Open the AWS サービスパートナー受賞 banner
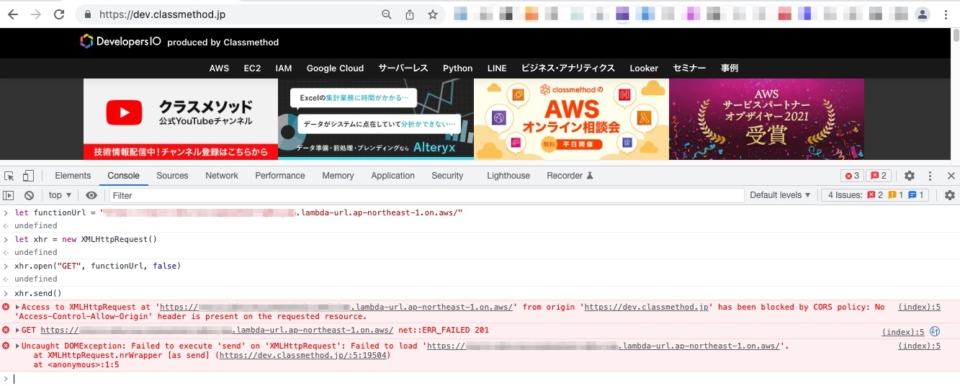Viewport: 960px width, 386px height. pos(767,119)
